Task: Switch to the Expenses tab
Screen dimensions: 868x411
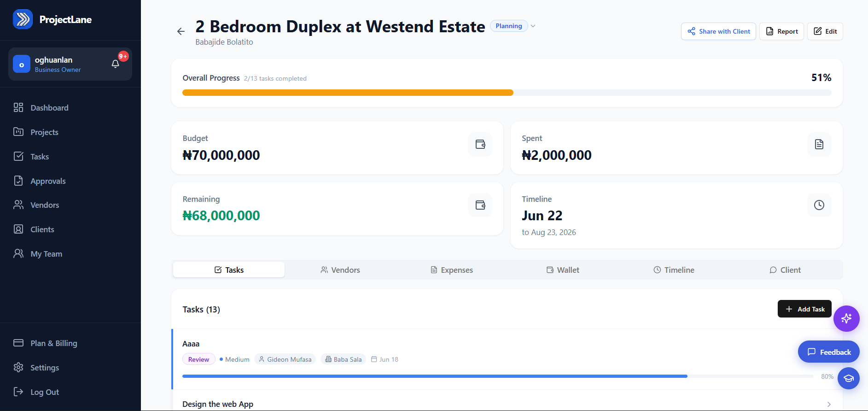Action: 452,270
